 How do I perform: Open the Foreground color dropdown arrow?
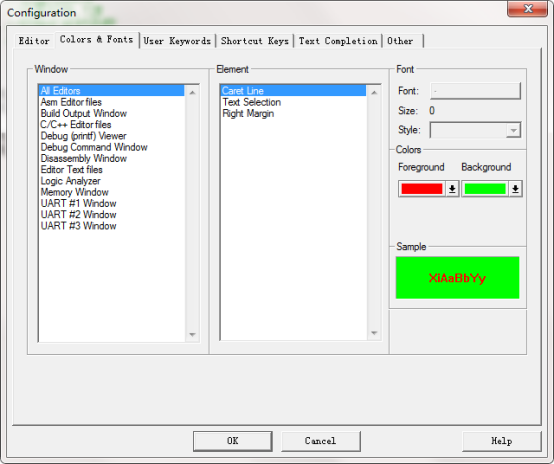coord(452,189)
